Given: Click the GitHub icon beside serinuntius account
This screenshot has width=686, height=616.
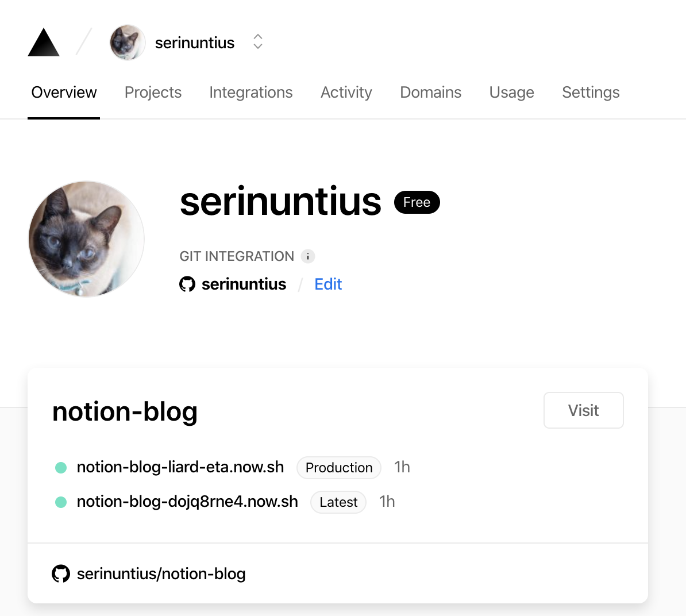Looking at the screenshot, I should coord(187,284).
